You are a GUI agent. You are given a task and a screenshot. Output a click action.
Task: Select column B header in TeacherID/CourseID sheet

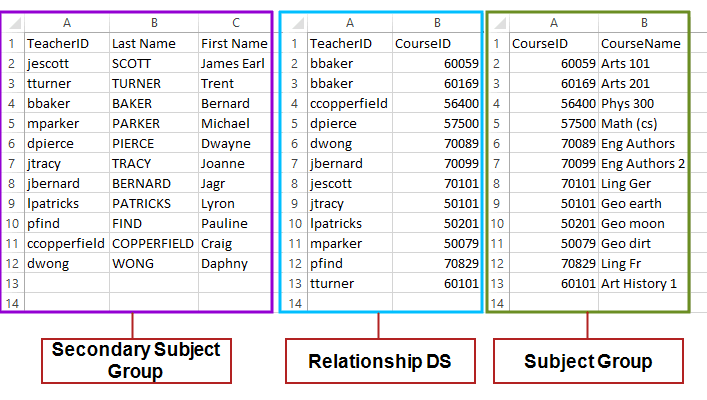click(437, 23)
